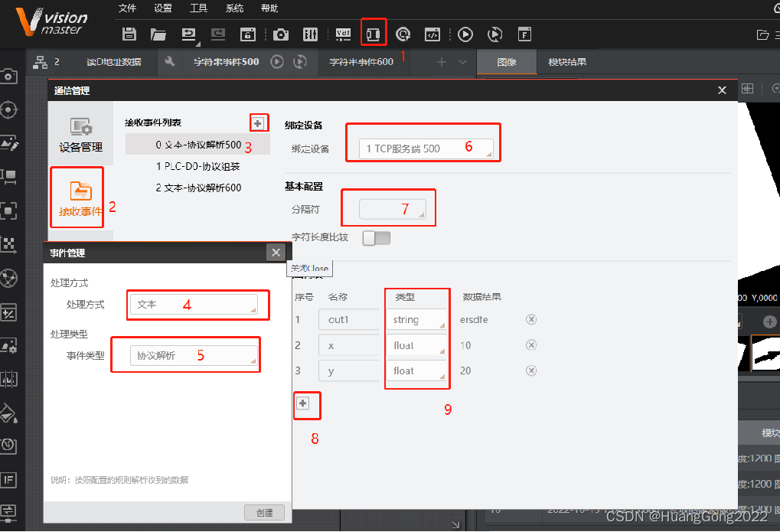
Task: Switch to the 图像 tab
Action: (507, 62)
